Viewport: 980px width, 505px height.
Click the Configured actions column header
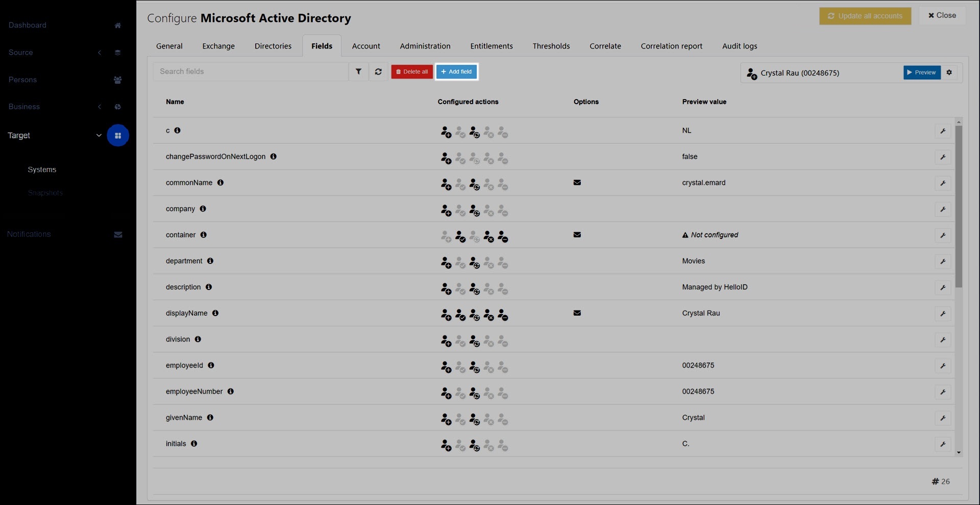[468, 102]
